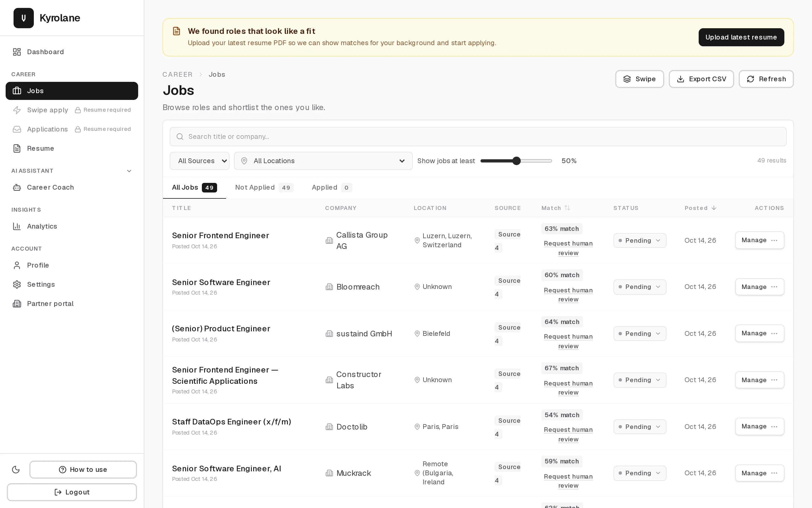The height and width of the screenshot is (508, 812).
Task: Click the Bloomreach company building icon
Action: coord(329,287)
